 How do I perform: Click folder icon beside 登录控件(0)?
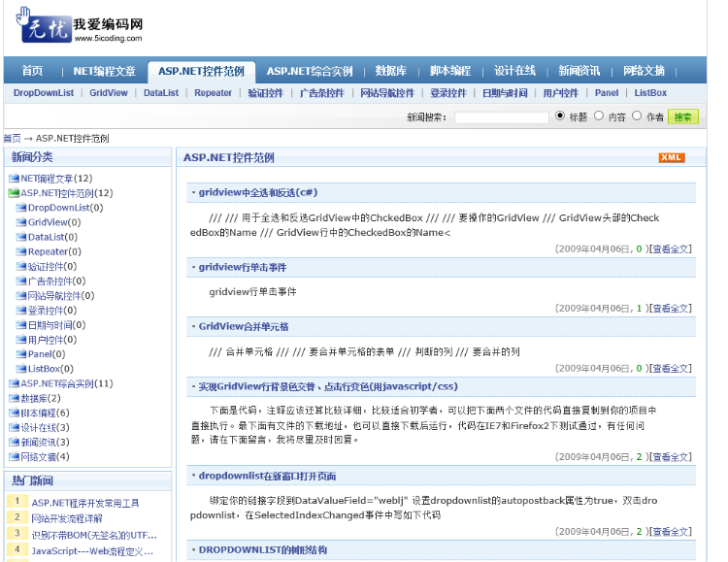coord(21,310)
